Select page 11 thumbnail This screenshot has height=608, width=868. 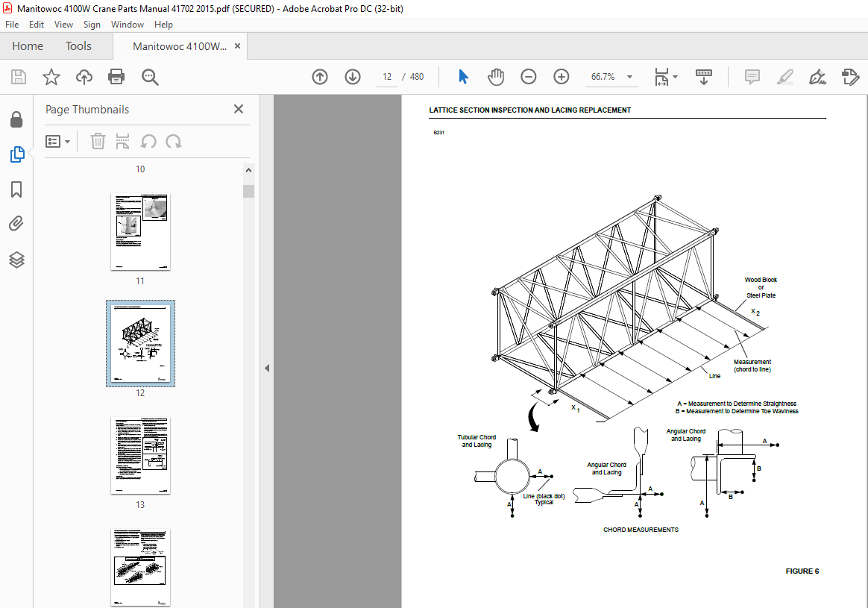141,231
